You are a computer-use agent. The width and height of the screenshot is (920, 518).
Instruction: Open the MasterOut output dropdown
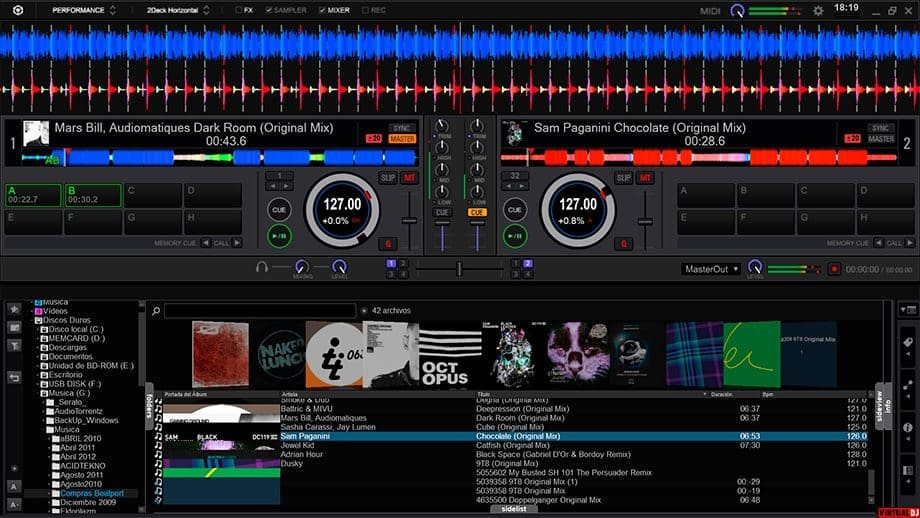tap(711, 269)
